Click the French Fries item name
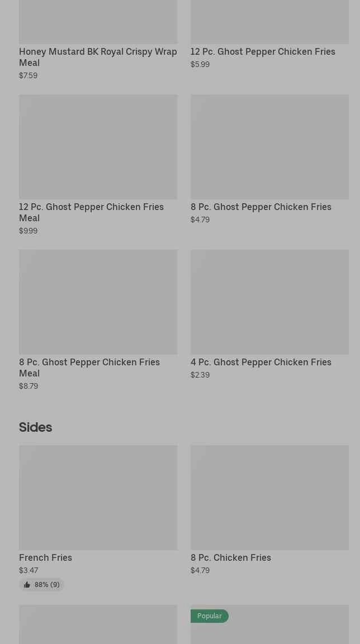Image resolution: width=360 pixels, height=644 pixels. click(x=45, y=557)
